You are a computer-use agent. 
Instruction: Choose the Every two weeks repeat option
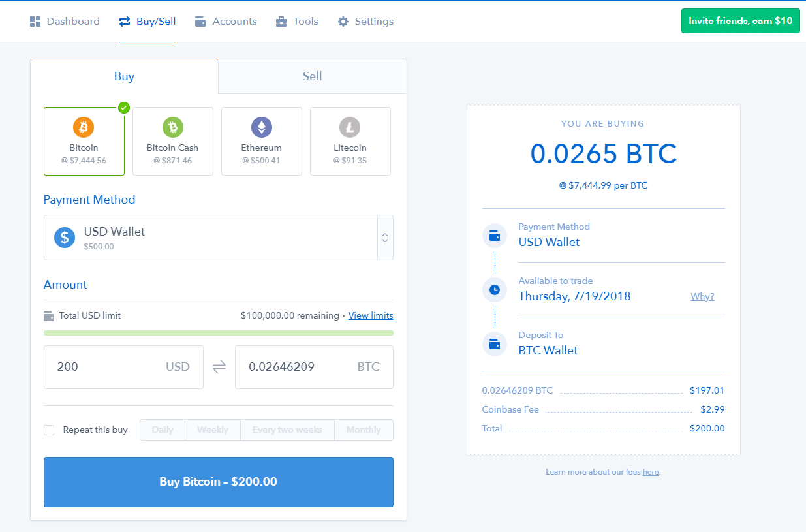pyautogui.click(x=287, y=430)
